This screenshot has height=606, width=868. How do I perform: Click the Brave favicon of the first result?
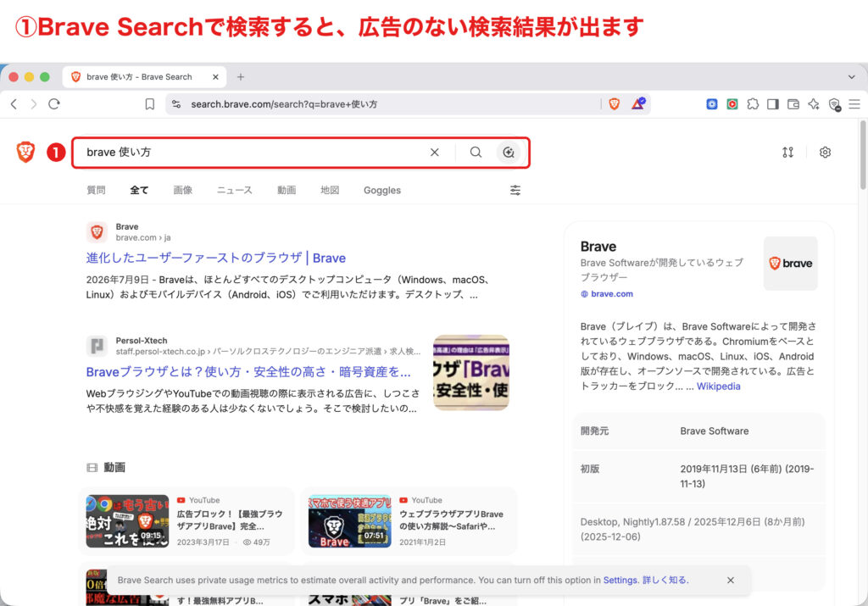(x=97, y=232)
